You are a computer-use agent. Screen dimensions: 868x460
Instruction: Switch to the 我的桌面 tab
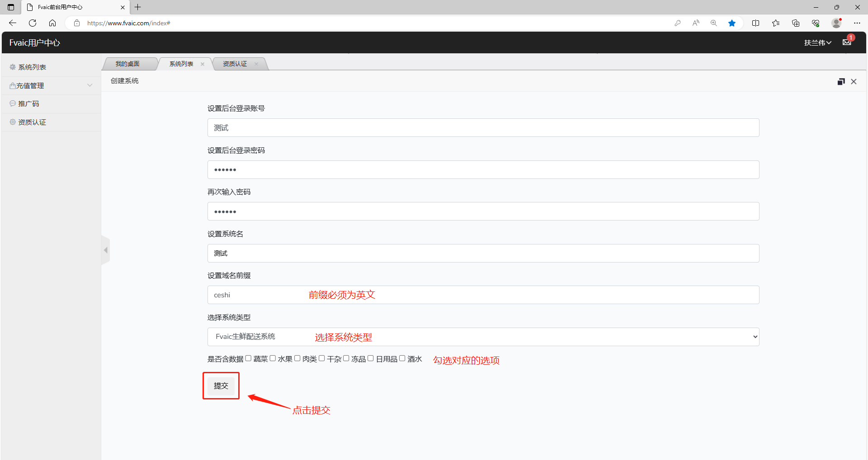pos(127,64)
